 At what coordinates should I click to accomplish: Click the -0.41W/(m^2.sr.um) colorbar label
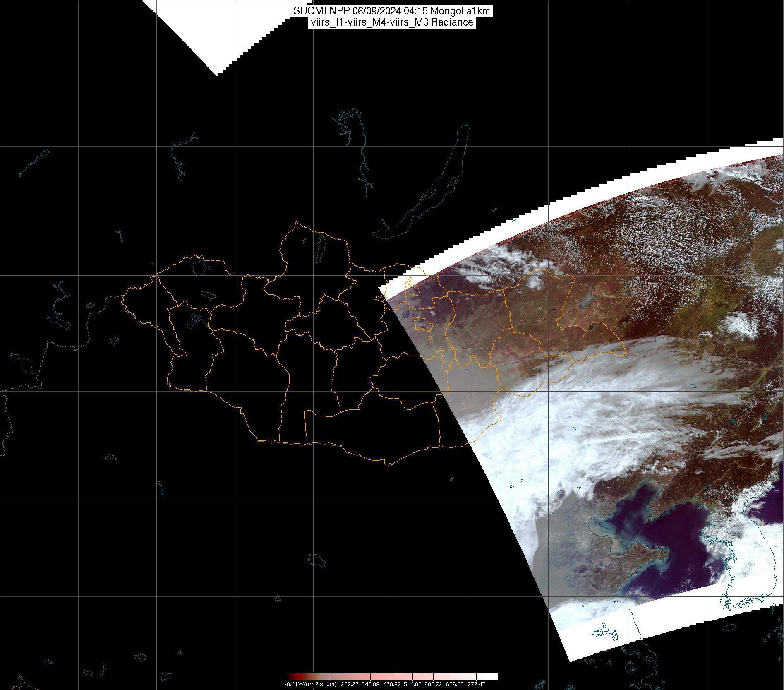pos(310,684)
